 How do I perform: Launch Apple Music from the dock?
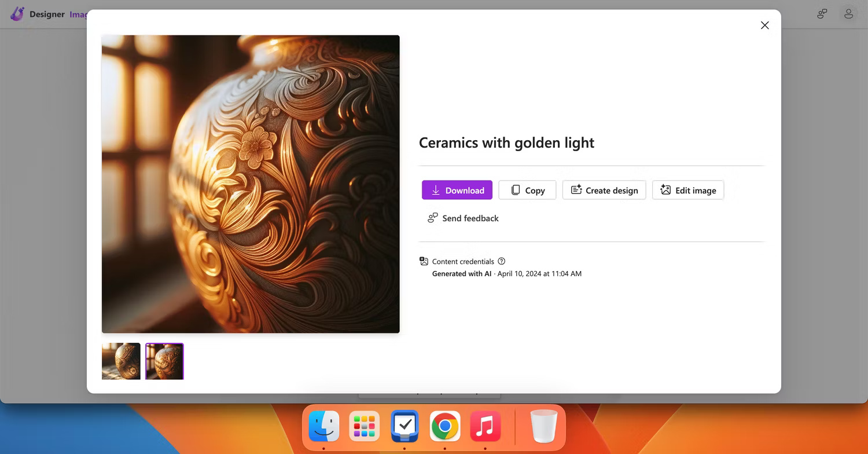[485, 426]
